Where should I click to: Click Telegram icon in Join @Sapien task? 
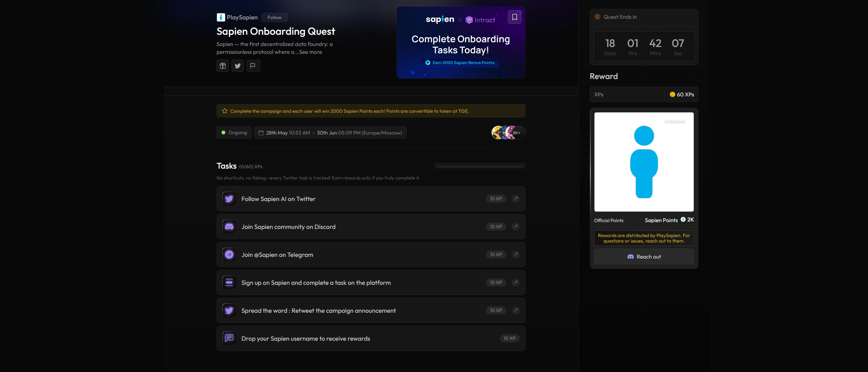click(229, 254)
